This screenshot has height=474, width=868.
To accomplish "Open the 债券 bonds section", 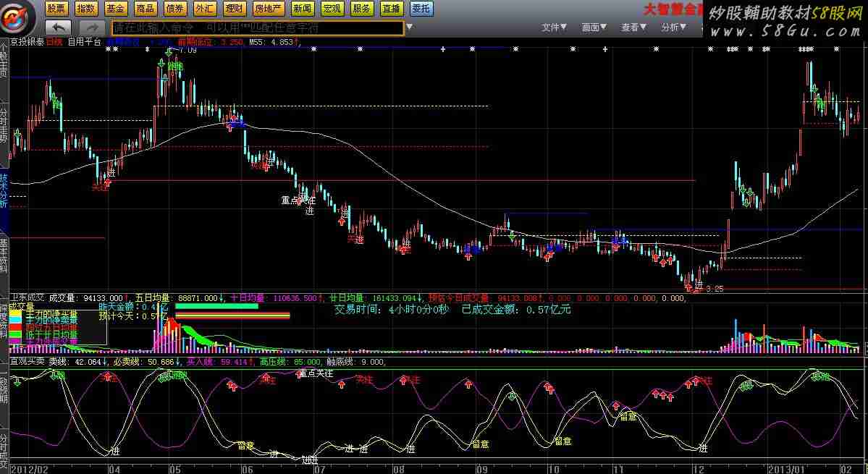I will [x=175, y=8].
